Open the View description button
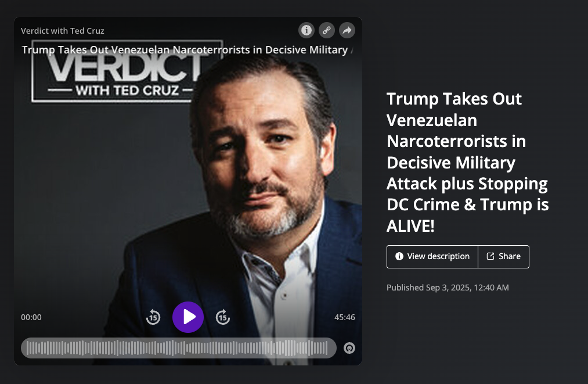Image resolution: width=588 pixels, height=384 pixels. [x=432, y=256]
